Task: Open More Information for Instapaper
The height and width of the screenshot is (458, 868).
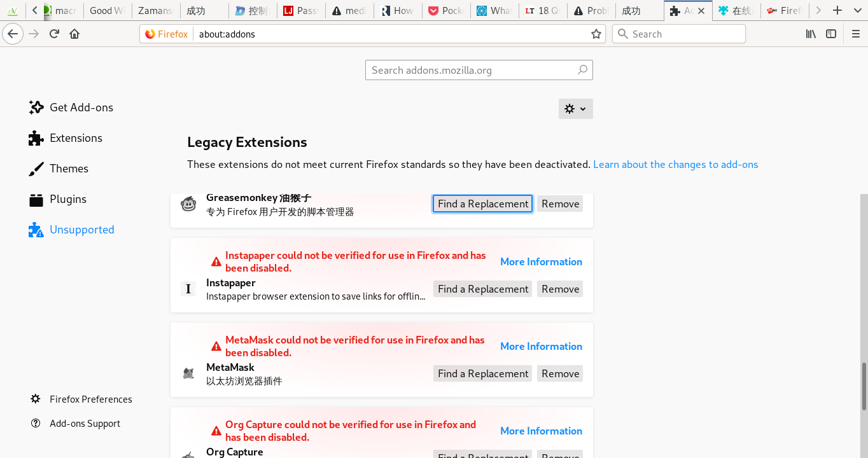Action: pos(541,261)
